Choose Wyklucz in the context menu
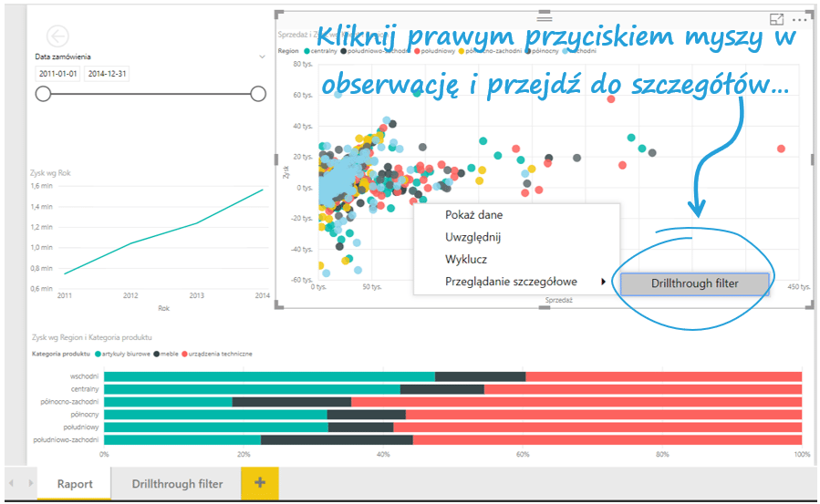This screenshot has width=820, height=504. 466,259
